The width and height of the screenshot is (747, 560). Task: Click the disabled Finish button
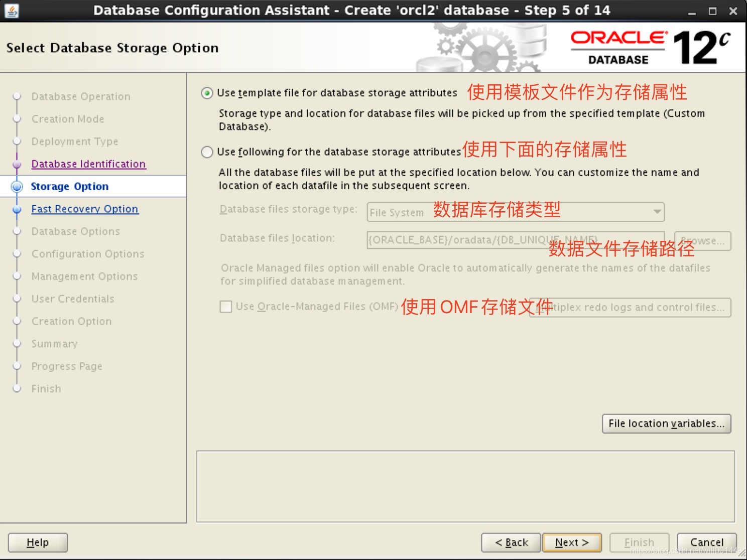pyautogui.click(x=639, y=542)
